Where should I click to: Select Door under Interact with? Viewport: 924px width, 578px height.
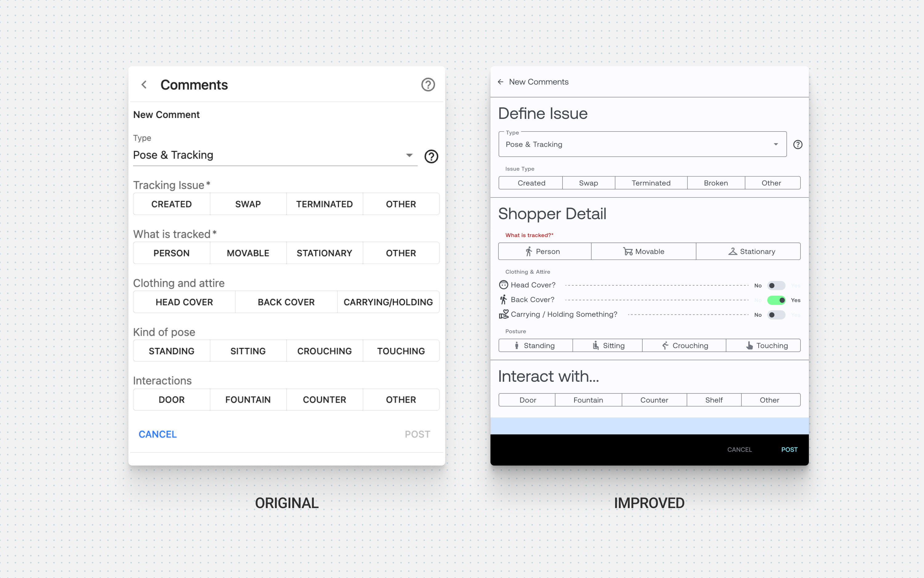pyautogui.click(x=527, y=400)
